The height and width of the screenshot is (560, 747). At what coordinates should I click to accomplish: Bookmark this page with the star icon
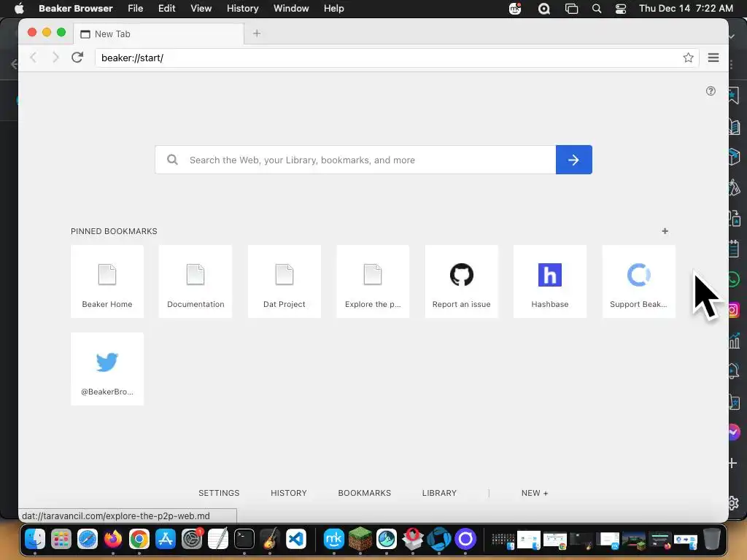tap(688, 58)
